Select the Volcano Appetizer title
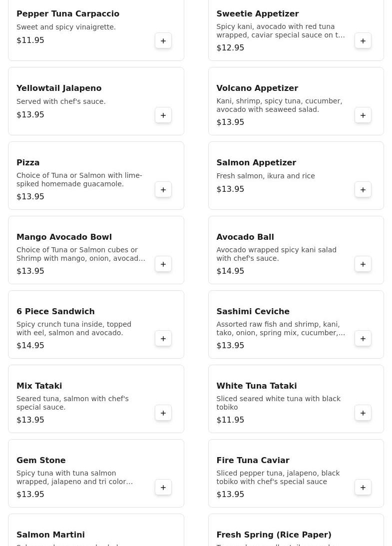The width and height of the screenshot is (392, 546). [x=257, y=88]
